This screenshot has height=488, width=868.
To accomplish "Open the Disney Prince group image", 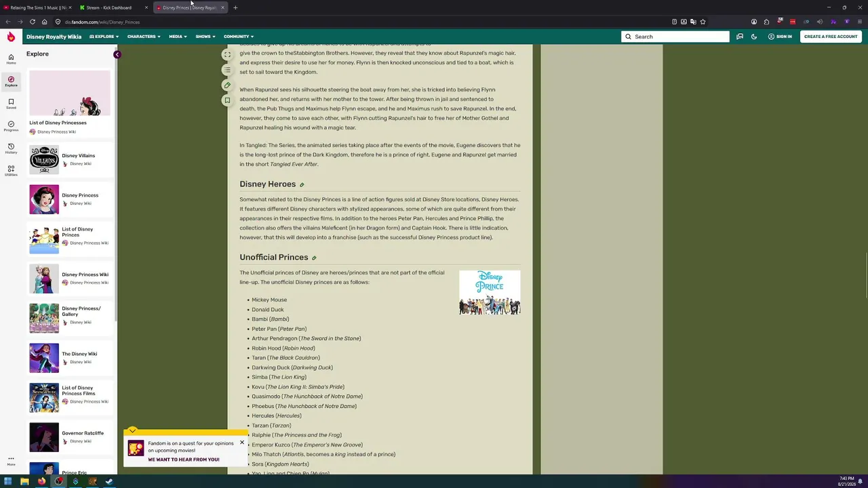I will (x=490, y=293).
